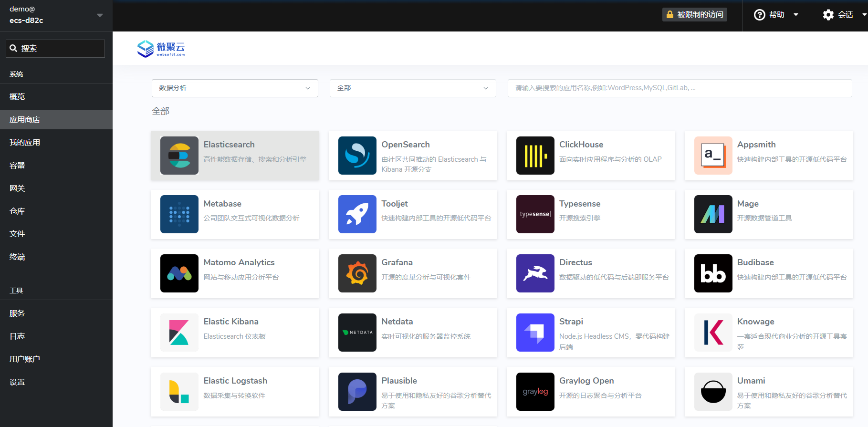Click the Graylog Open icon
868x427 pixels.
[535, 392]
